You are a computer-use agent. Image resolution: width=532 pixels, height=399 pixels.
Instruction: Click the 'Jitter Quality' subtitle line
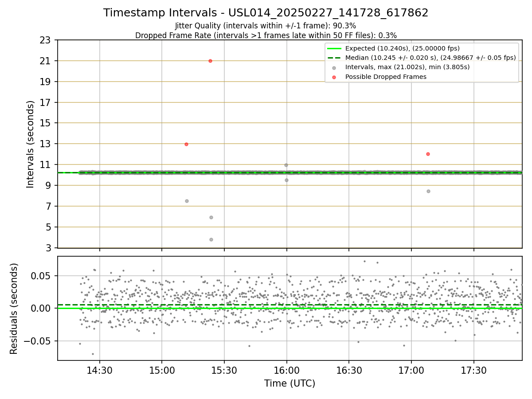[x=266, y=26]
